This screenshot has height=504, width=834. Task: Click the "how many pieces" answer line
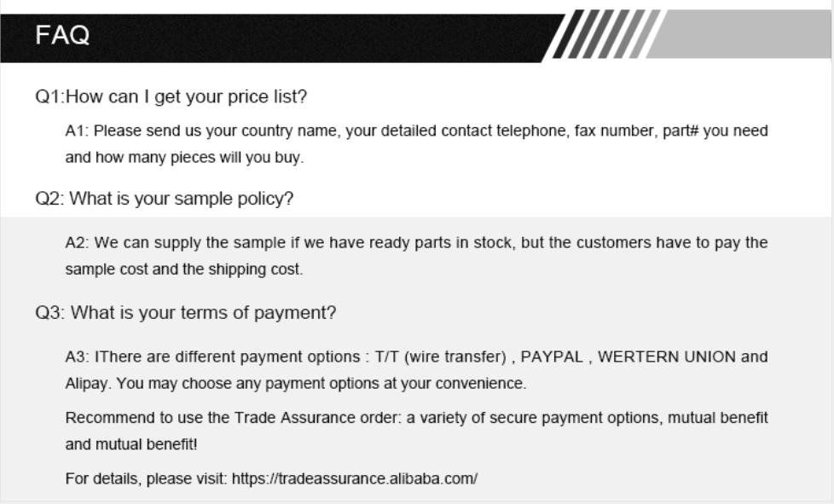click(x=185, y=158)
